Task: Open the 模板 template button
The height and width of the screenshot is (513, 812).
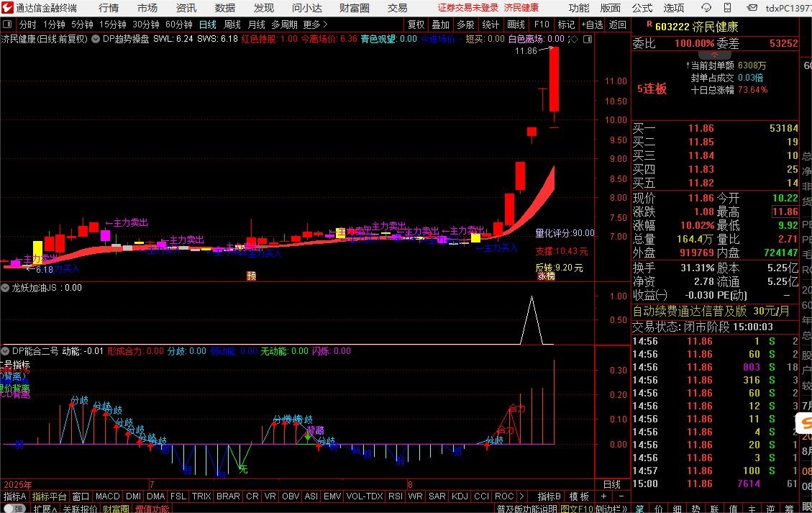Action: tap(579, 496)
